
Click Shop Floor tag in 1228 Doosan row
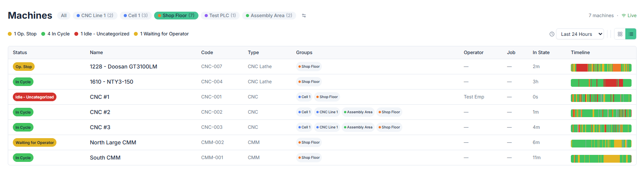tap(309, 67)
